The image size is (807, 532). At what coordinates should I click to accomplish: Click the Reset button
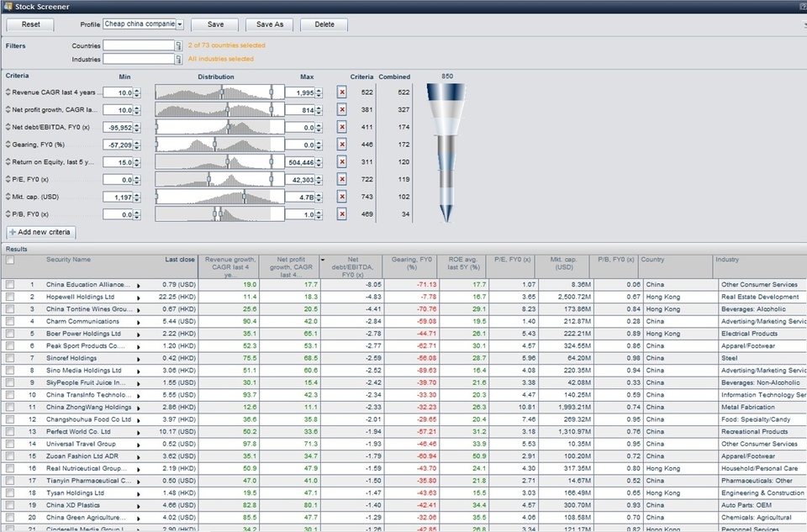click(31, 24)
